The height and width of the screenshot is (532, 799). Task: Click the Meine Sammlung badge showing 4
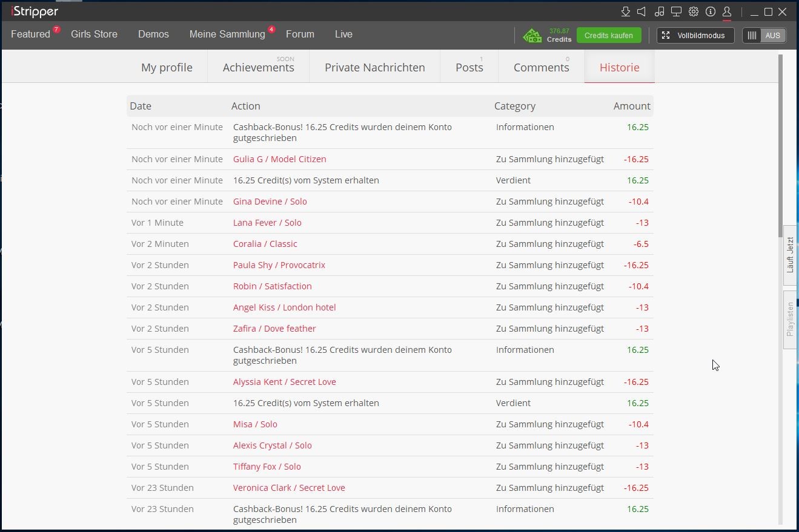[271, 30]
